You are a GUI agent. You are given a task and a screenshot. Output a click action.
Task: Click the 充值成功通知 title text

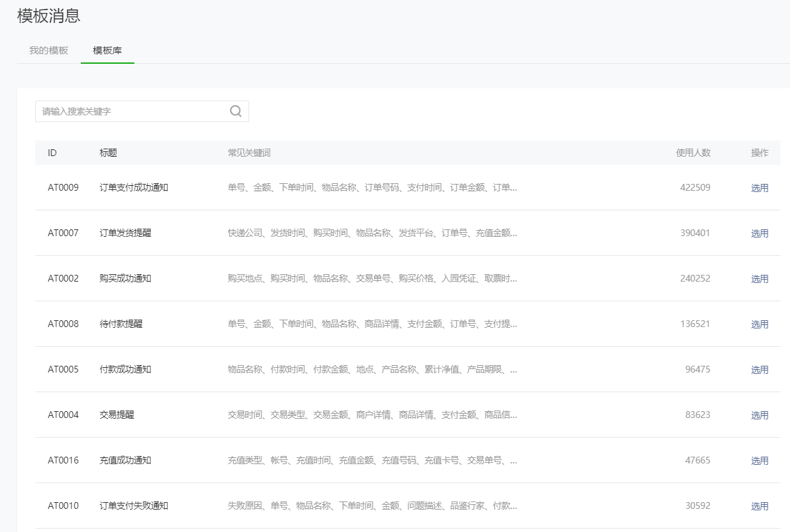126,460
